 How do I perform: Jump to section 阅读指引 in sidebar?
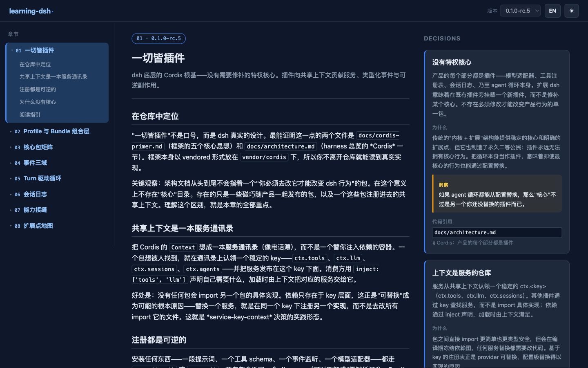coord(30,114)
